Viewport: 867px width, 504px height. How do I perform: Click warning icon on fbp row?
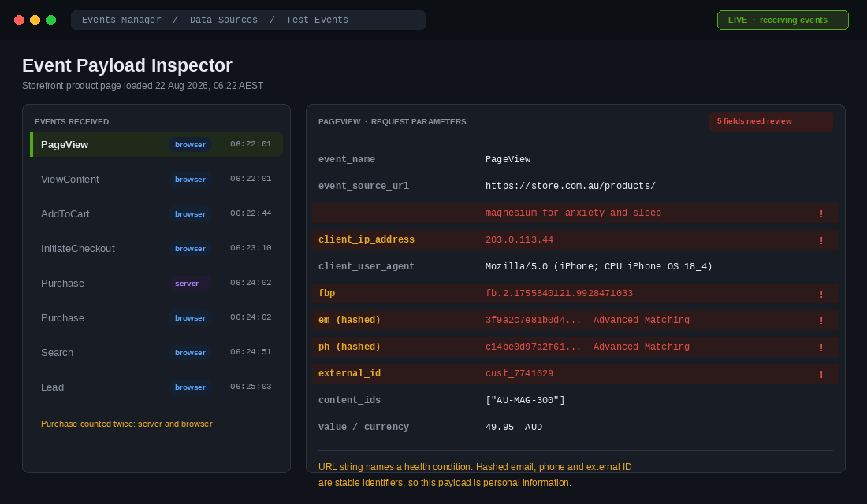[x=821, y=294]
